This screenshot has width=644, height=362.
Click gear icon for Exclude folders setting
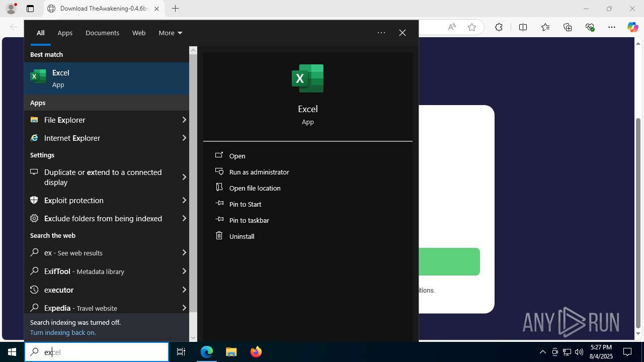pos(34,218)
